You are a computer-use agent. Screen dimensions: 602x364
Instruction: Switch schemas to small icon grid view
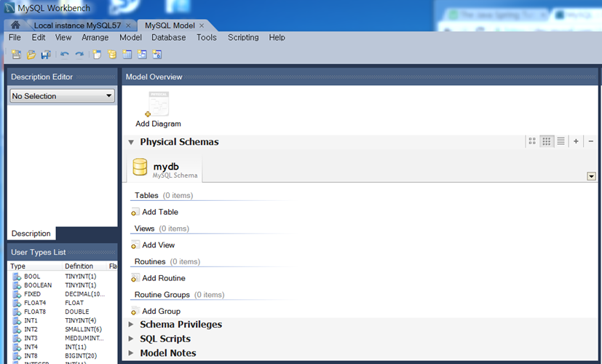547,141
